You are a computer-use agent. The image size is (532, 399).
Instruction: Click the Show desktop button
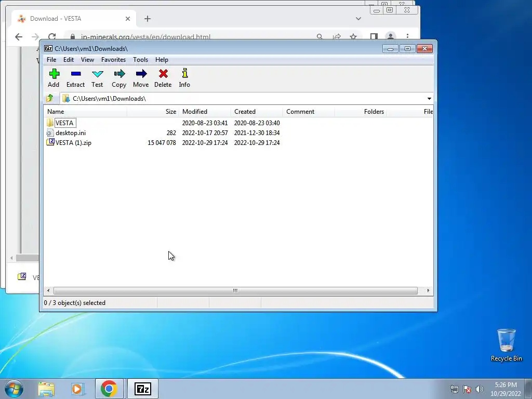[528, 389]
